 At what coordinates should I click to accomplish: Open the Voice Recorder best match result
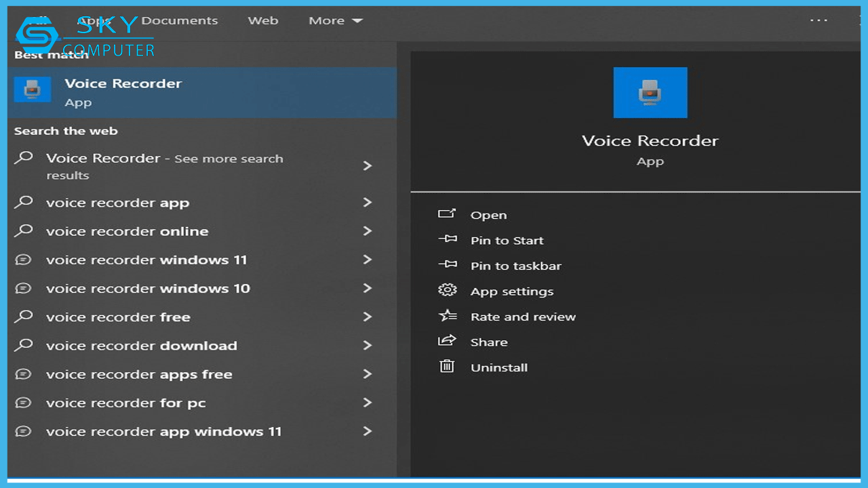click(x=202, y=92)
